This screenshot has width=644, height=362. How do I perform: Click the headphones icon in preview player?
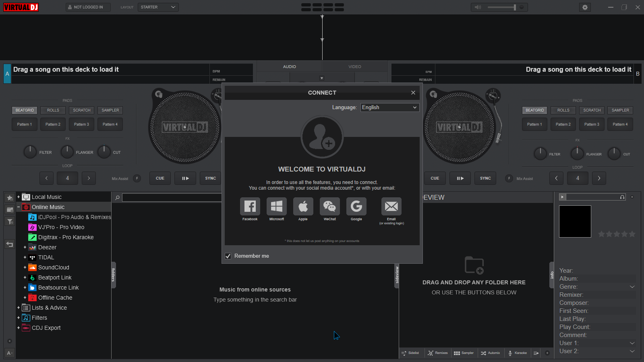coord(622,197)
